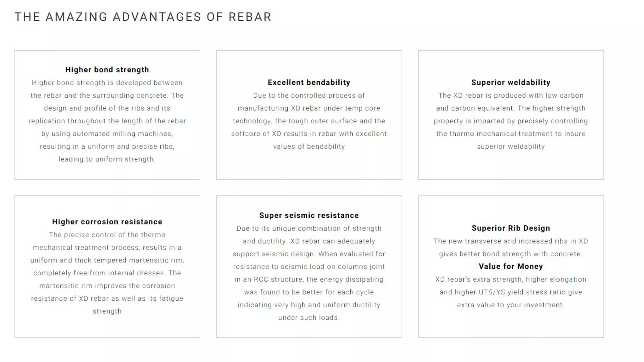Click the text 'values of bendability'
This screenshot has width=644, height=362.
click(x=309, y=146)
